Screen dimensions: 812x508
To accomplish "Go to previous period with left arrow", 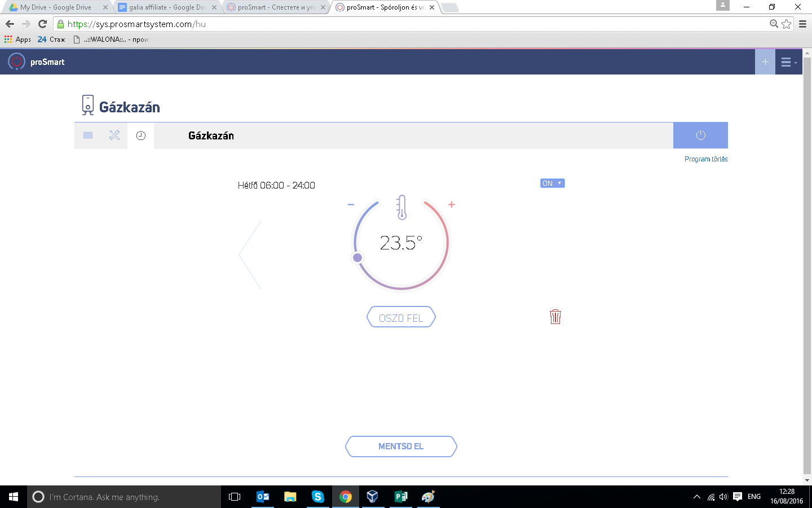I will tap(250, 255).
